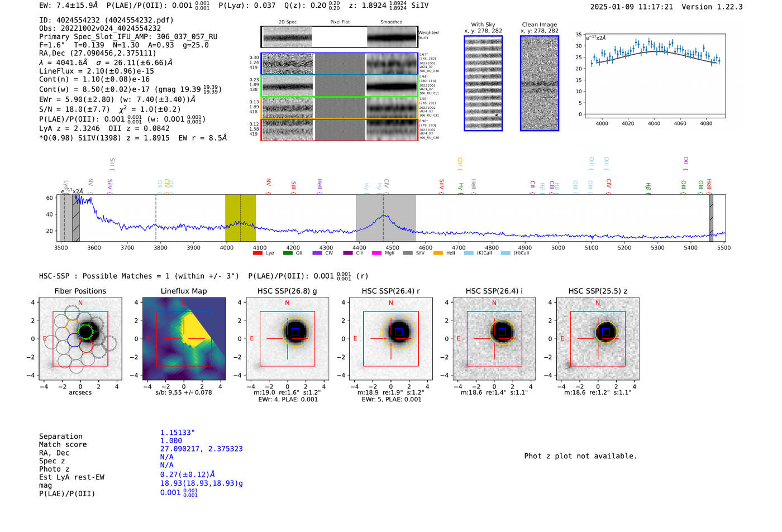The width and height of the screenshot is (782, 532).
Task: Click the emission line fit plot near 4040
Action: [x=655, y=76]
